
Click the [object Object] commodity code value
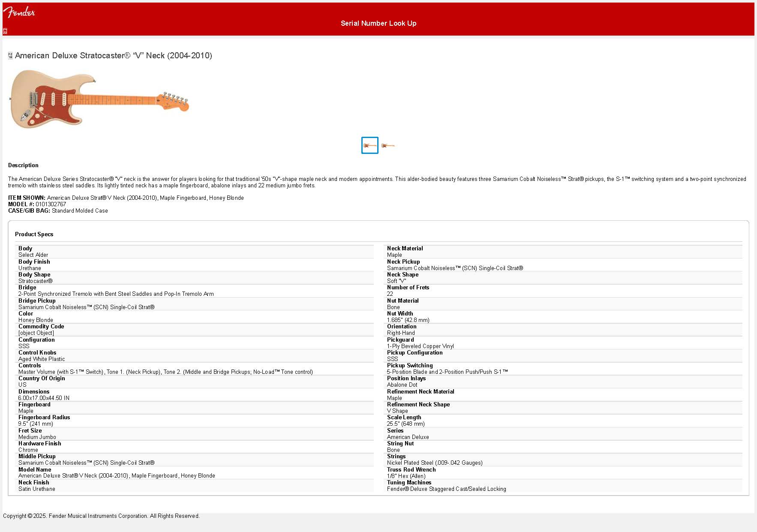[x=36, y=333]
